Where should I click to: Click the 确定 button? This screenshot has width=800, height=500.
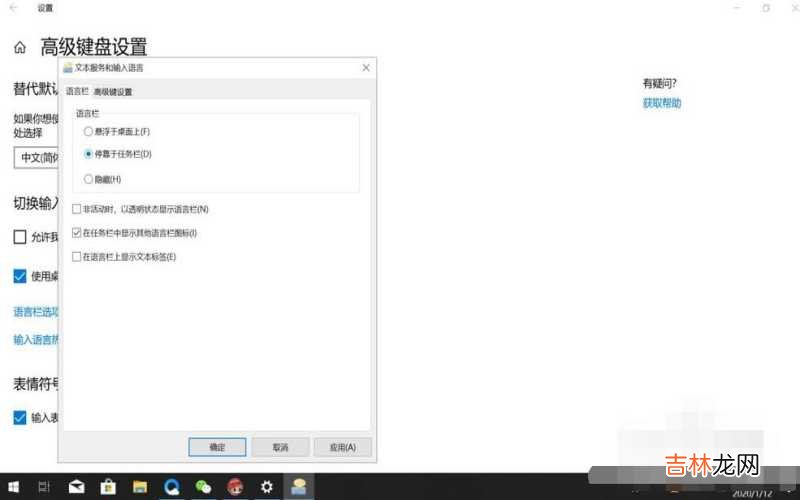tap(217, 447)
